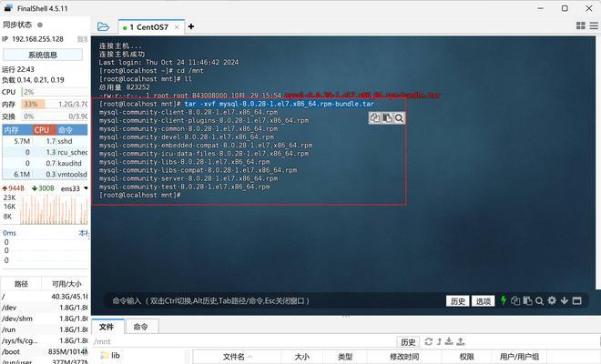Click the search icon in command bar
601x364 pixels.
coord(539,301)
